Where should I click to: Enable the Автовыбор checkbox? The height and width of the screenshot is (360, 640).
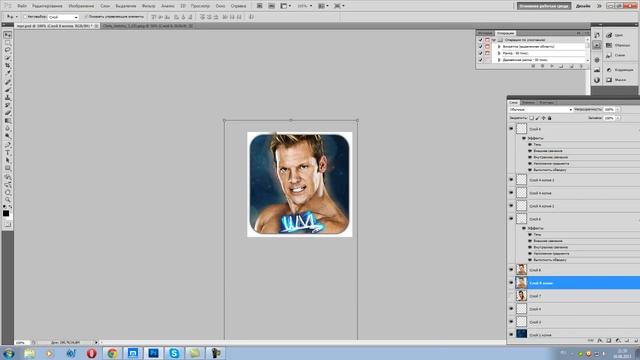[x=25, y=17]
